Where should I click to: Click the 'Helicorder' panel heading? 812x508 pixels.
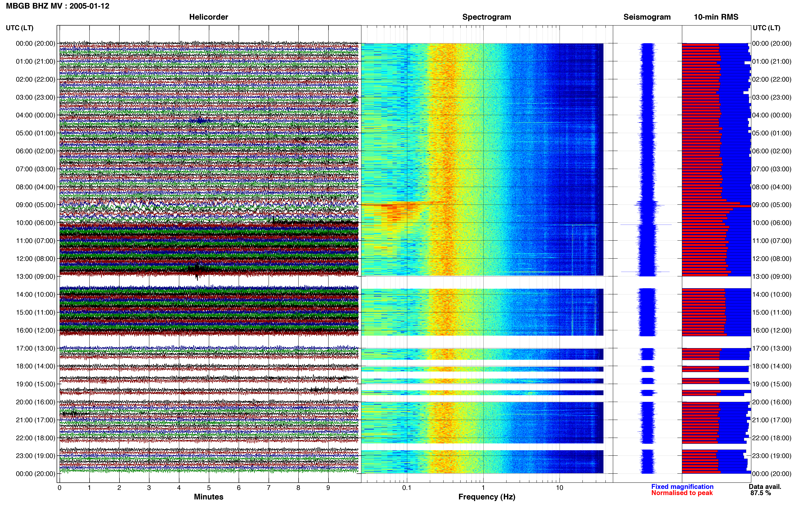coord(209,17)
